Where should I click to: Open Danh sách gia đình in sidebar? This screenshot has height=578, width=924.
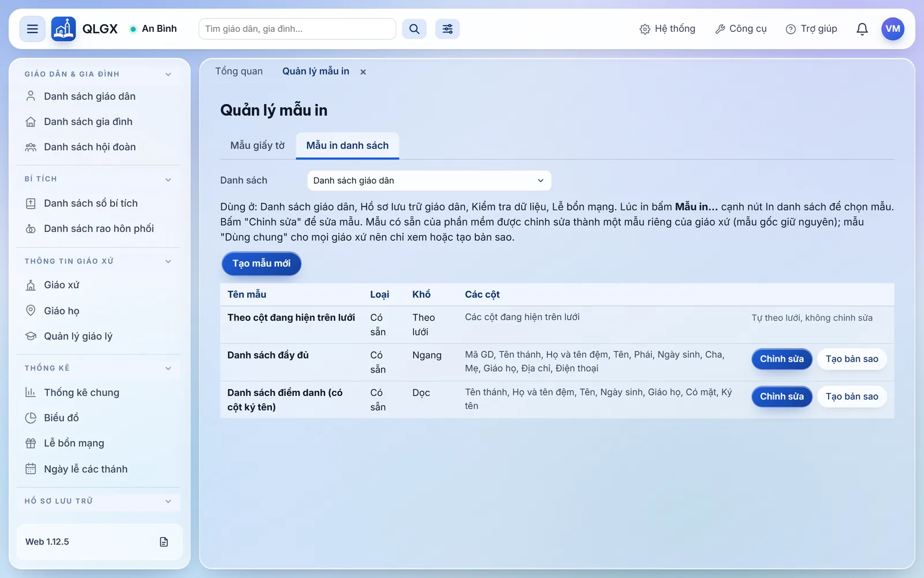(x=99, y=122)
